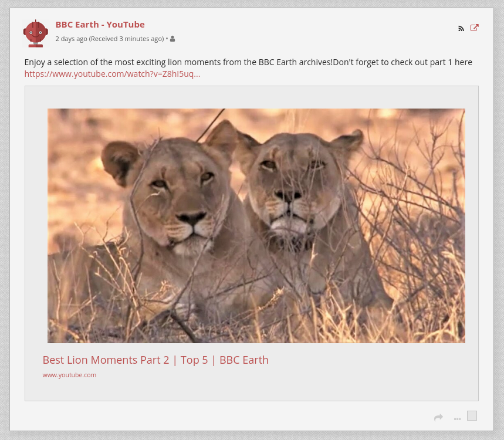Open original post via external link icon

(475, 28)
